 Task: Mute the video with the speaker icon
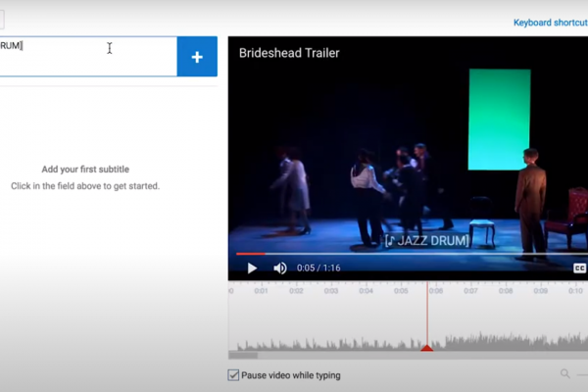coord(280,268)
